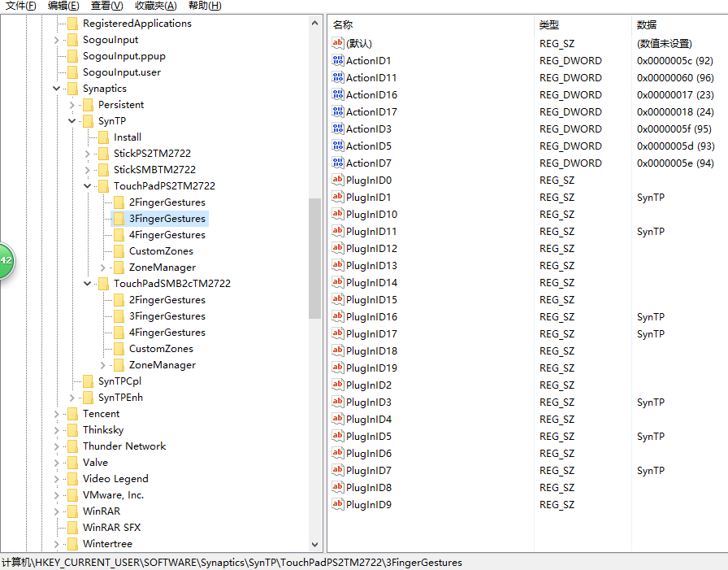Click the tree pane scroll down arrow
Viewport: 728px width, 570px height.
314,545
